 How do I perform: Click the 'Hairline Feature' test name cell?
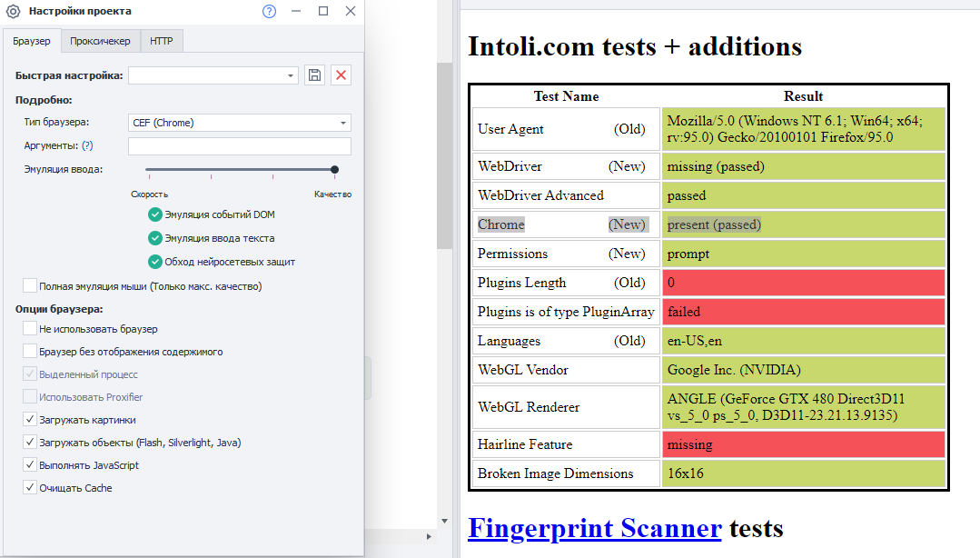tap(566, 444)
